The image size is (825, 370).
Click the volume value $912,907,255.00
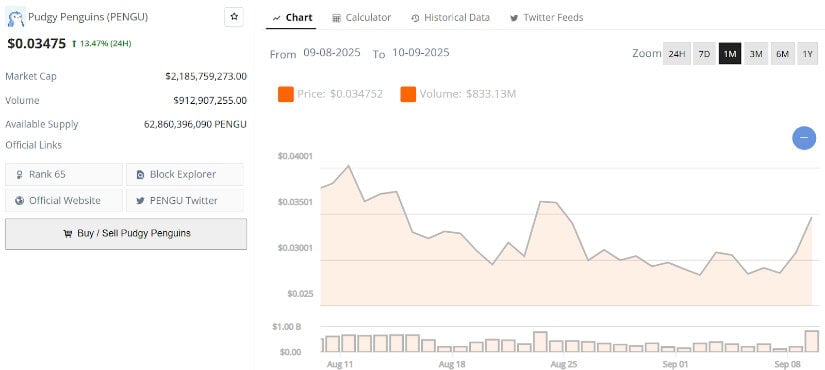point(210,101)
